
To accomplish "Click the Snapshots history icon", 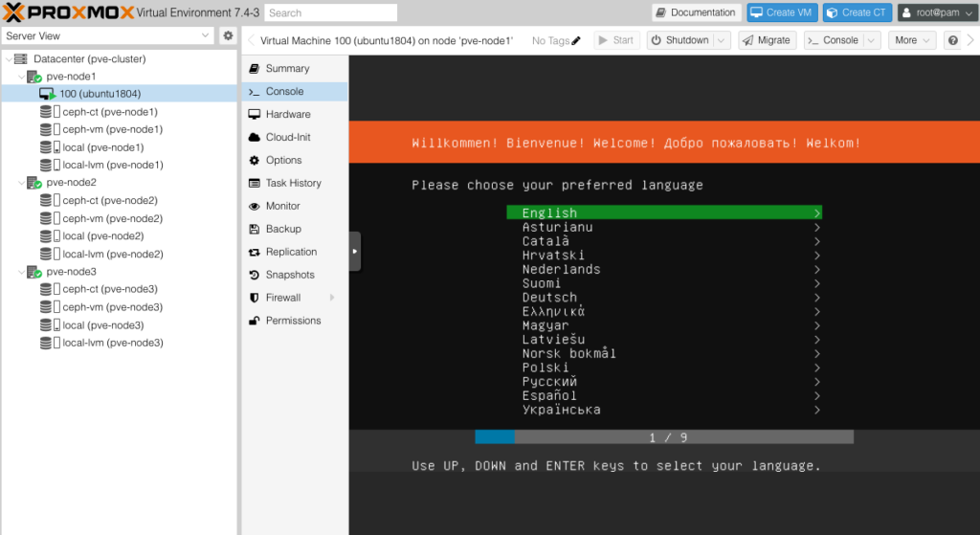I will (255, 275).
